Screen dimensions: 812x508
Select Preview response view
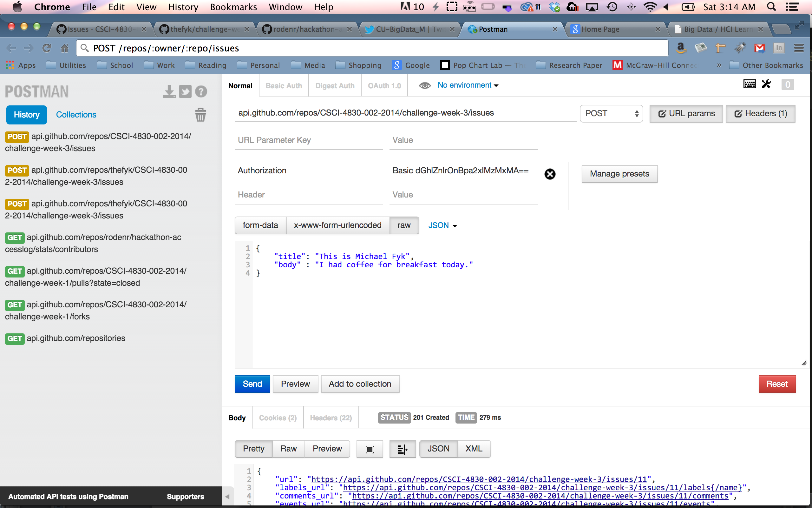pyautogui.click(x=327, y=449)
